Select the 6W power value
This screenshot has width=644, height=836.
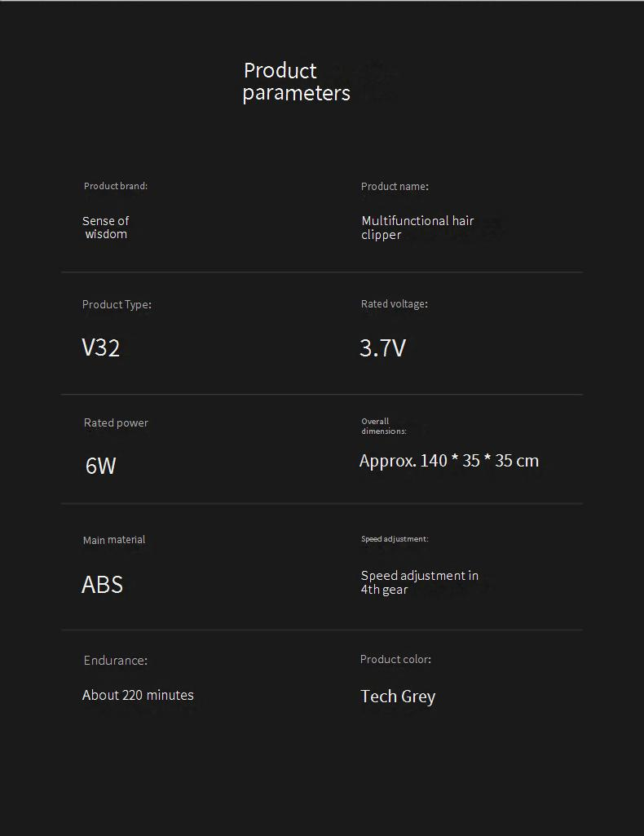(x=101, y=466)
